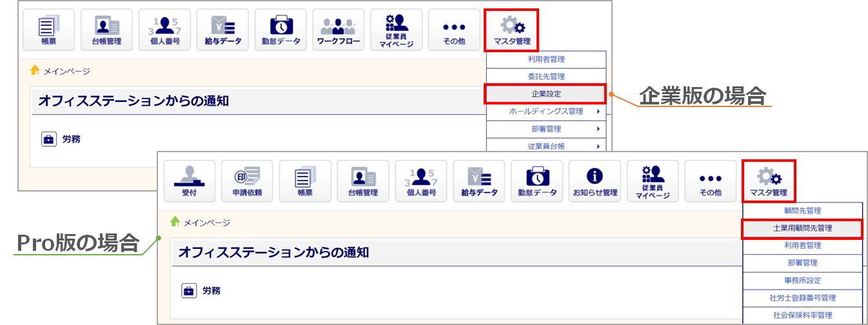Select 顧問先管理 in the Pro版 menu
The height and width of the screenshot is (325, 868).
coord(802,211)
